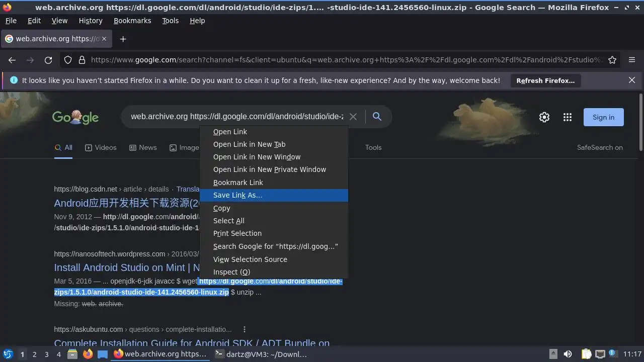644x362 pixels.
Task: Open the Android应用开发 csdn result
Action: point(127,203)
